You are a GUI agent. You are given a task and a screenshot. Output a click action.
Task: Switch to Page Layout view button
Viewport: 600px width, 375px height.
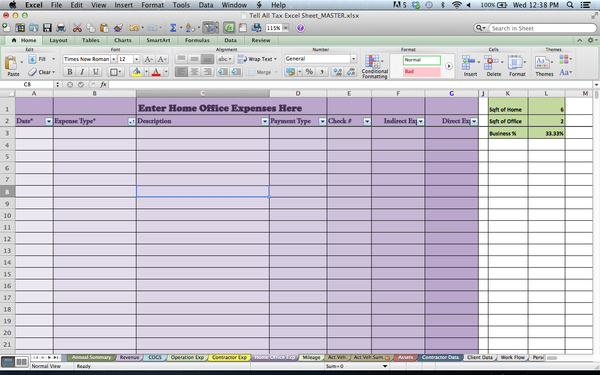(x=22, y=362)
